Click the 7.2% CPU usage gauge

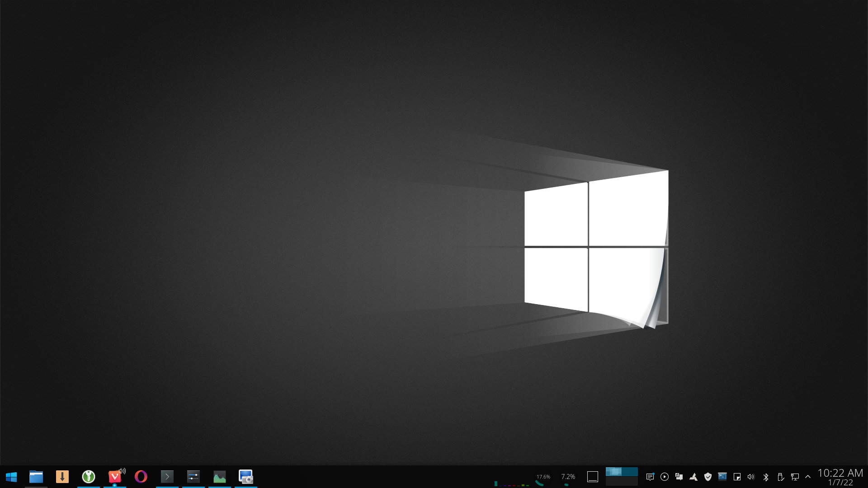pyautogui.click(x=568, y=477)
